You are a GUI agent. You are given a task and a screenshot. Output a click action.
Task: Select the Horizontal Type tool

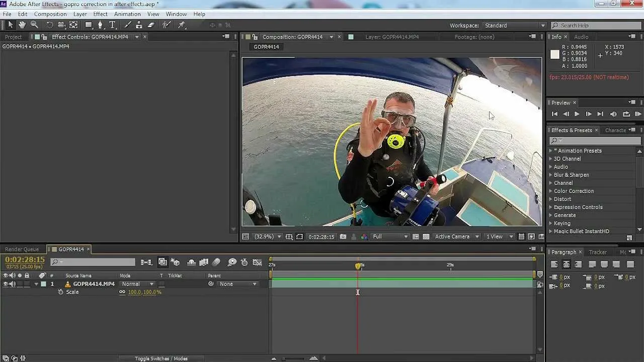coord(113,25)
